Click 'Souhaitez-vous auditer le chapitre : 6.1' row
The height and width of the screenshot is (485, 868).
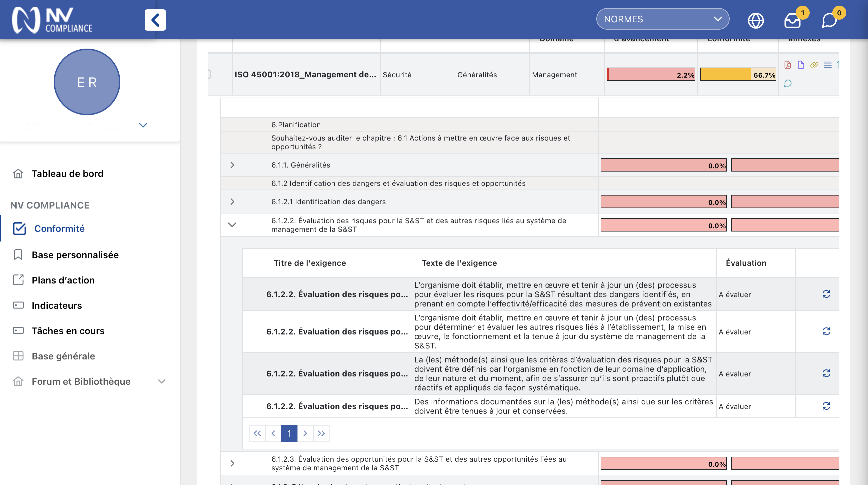[530, 142]
